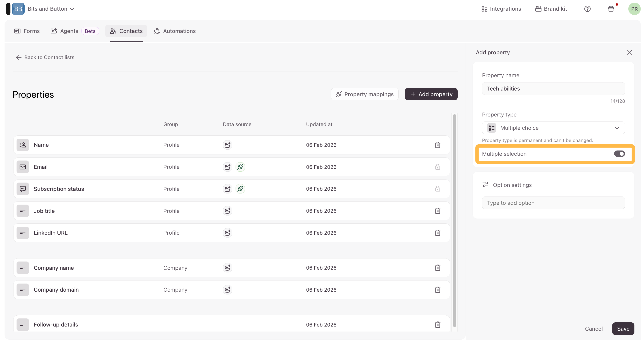644x342 pixels.
Task: Open the gift rewards icon
Action: click(x=611, y=9)
